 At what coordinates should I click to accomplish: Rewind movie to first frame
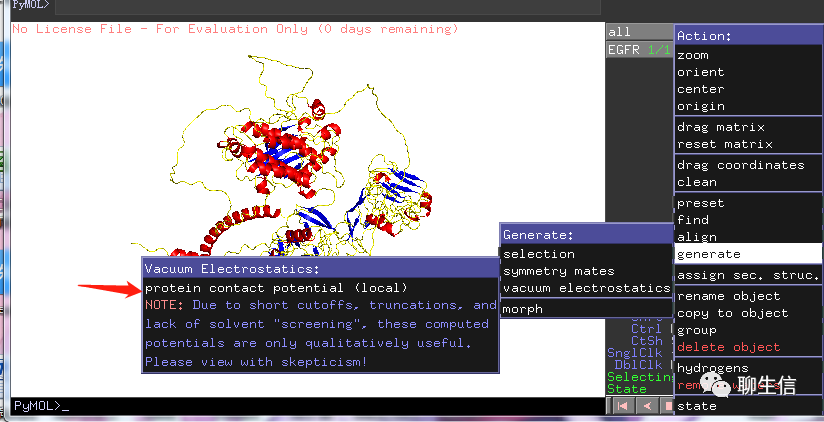tap(623, 406)
